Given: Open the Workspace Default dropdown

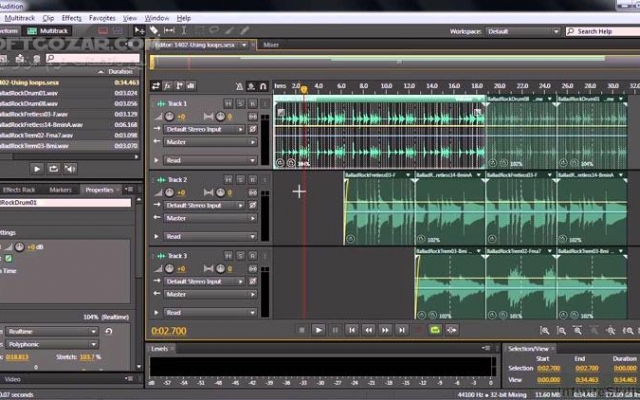Looking at the screenshot, I should coord(523,31).
